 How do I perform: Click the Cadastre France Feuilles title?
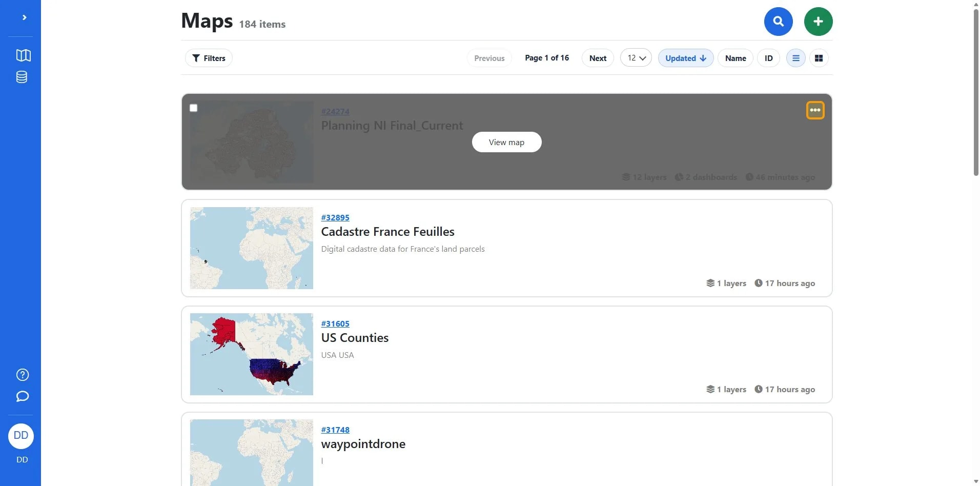click(x=387, y=232)
